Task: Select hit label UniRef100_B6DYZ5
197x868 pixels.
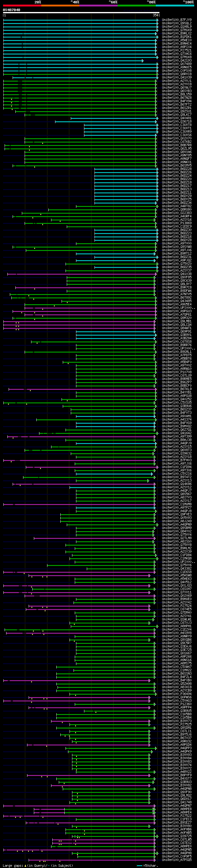Action: click(176, 200)
